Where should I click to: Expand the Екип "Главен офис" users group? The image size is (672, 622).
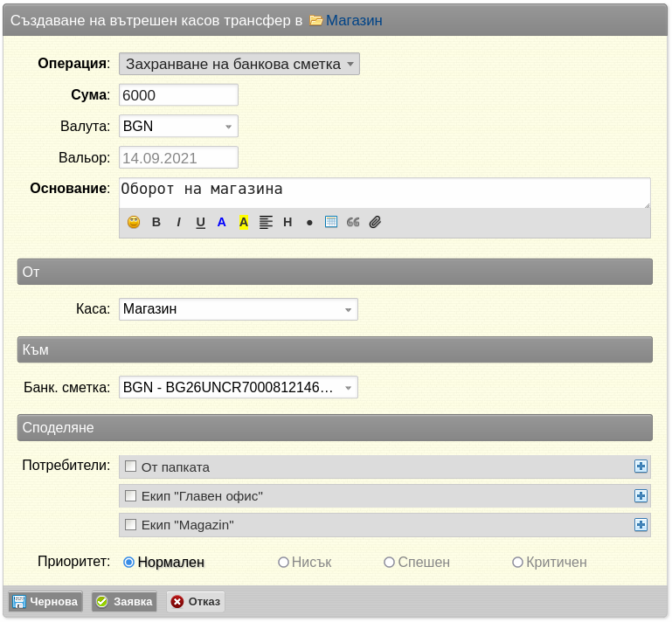(x=641, y=495)
